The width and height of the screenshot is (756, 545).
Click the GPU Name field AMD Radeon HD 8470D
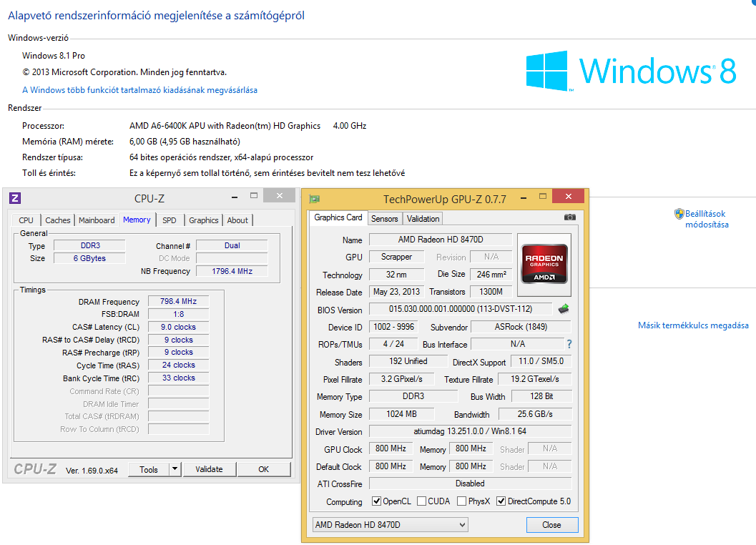coord(441,240)
